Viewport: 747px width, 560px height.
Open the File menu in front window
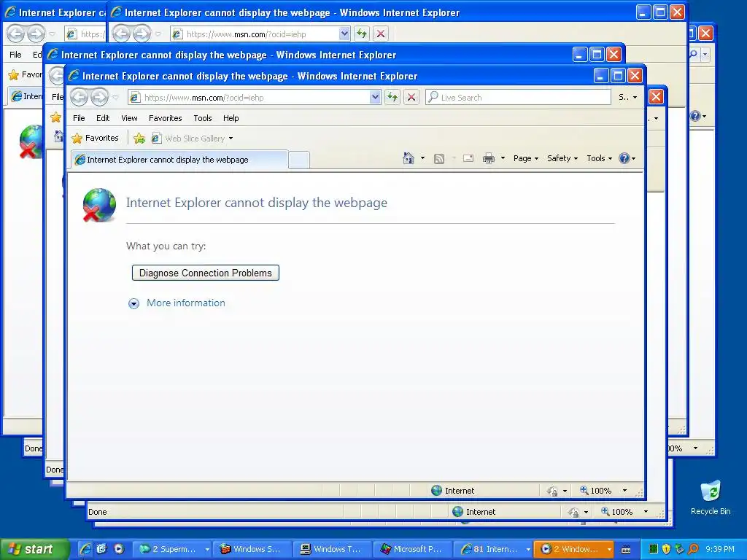pyautogui.click(x=79, y=118)
